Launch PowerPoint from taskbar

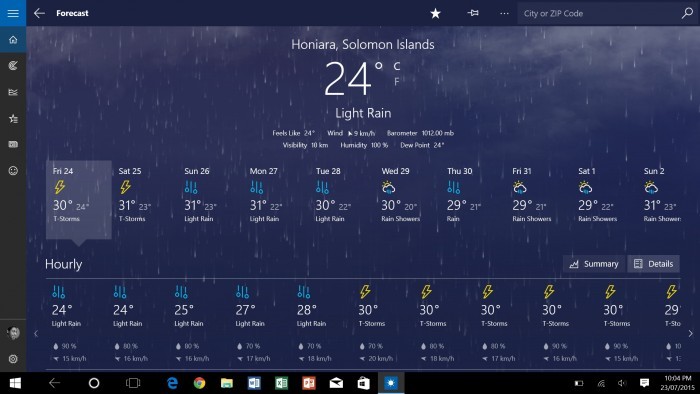coord(308,383)
